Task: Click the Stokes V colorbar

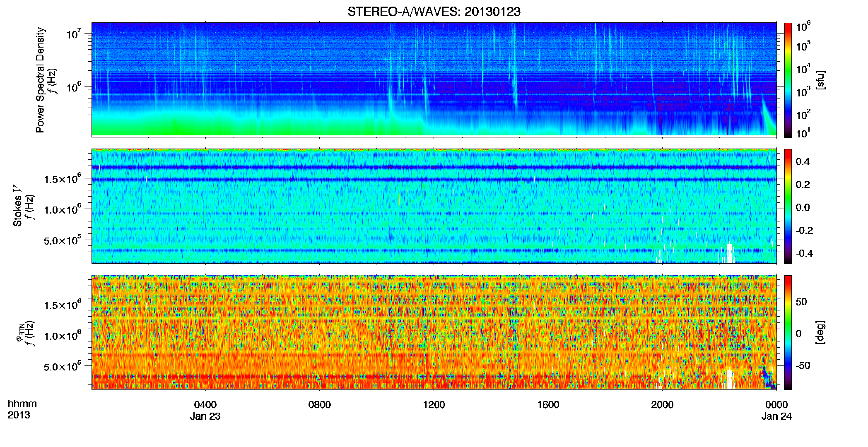Action: 788,206
